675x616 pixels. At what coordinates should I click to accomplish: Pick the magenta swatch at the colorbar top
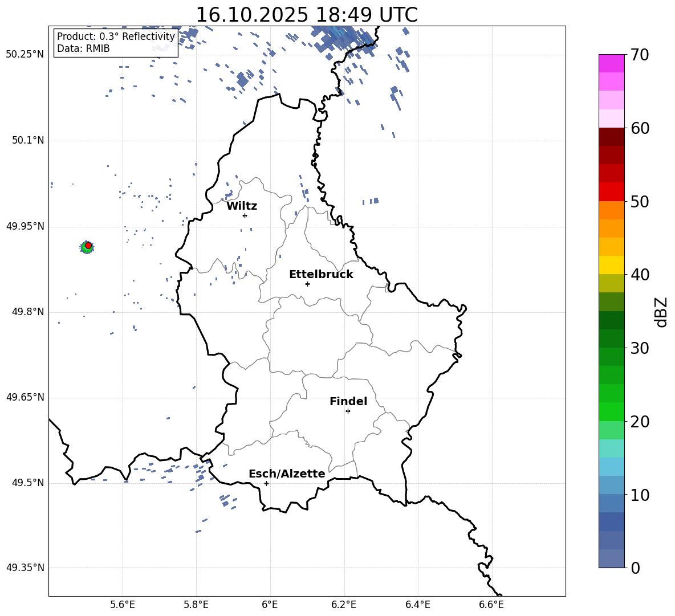tap(611, 63)
